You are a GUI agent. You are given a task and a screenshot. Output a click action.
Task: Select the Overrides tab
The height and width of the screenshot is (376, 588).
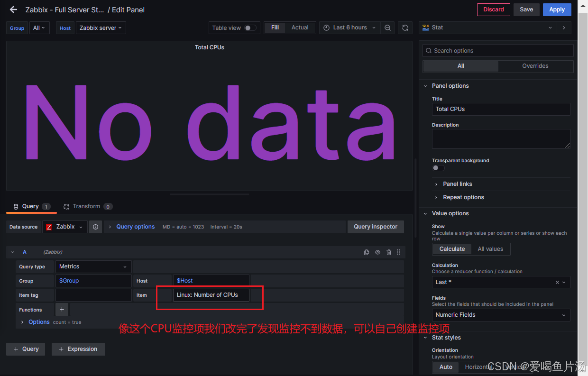click(535, 66)
